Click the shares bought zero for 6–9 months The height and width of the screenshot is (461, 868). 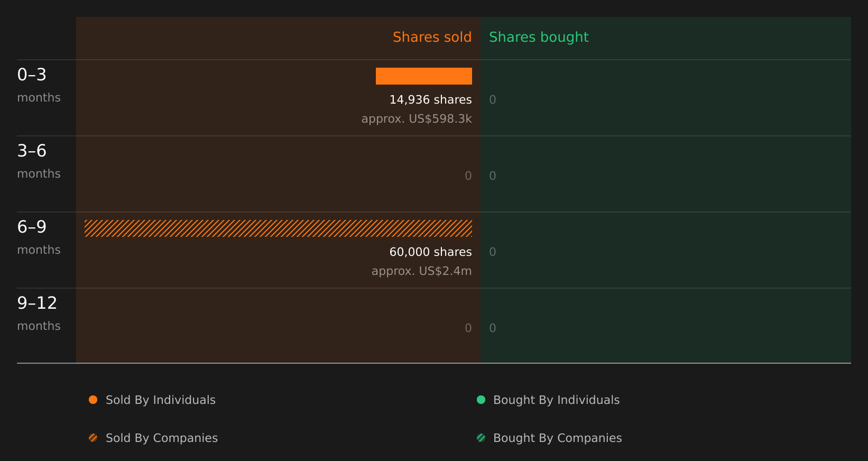coord(493,252)
